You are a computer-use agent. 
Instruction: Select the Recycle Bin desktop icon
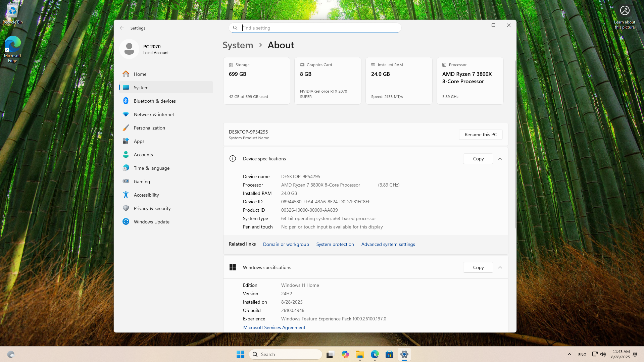[13, 13]
